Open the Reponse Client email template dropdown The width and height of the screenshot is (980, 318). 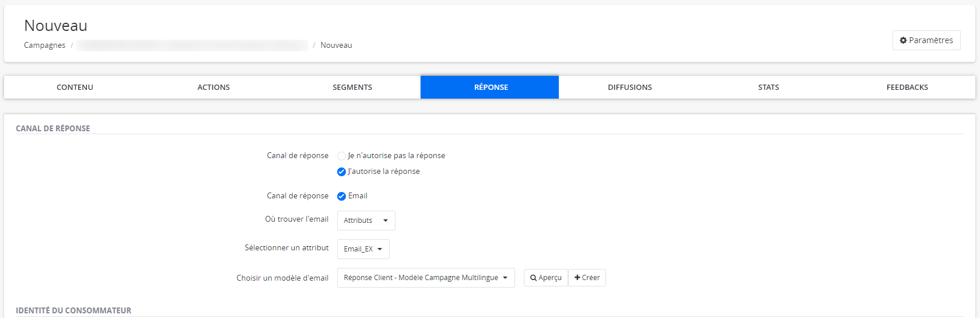425,278
